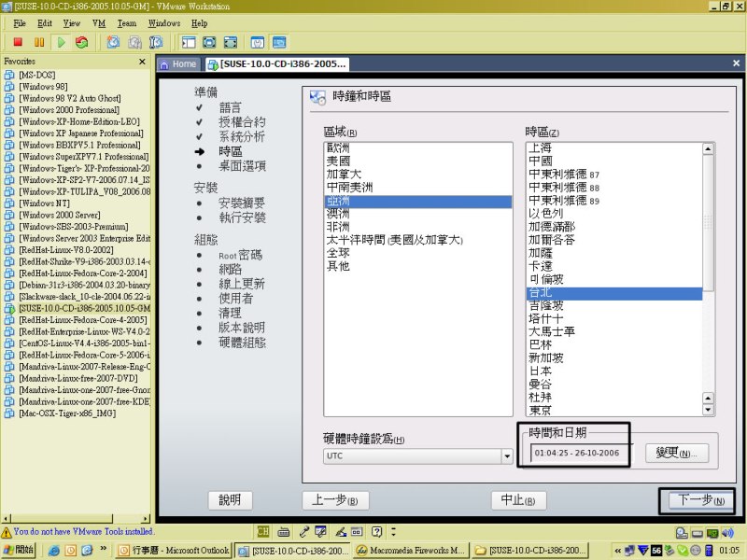Click the Windows 開始 Start button
This screenshot has width=747, height=560.
(x=20, y=551)
